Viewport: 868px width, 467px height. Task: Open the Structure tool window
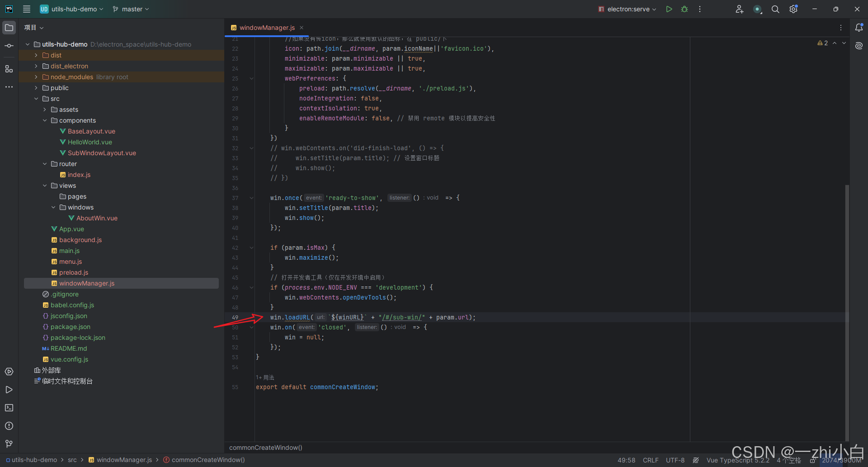(9, 69)
